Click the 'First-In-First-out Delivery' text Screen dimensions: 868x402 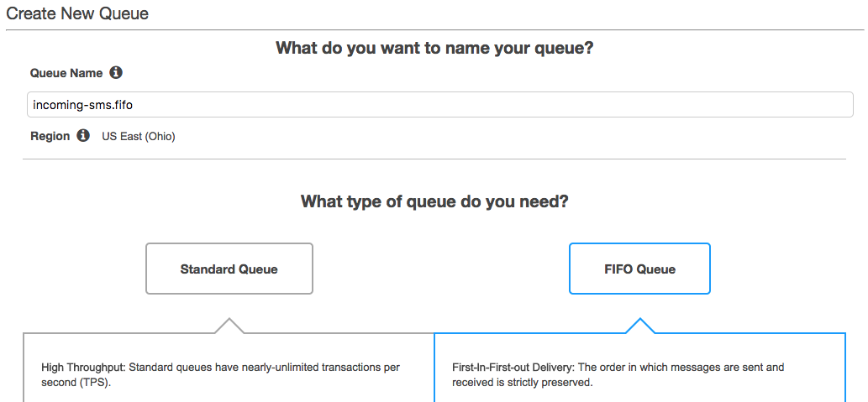tap(513, 367)
